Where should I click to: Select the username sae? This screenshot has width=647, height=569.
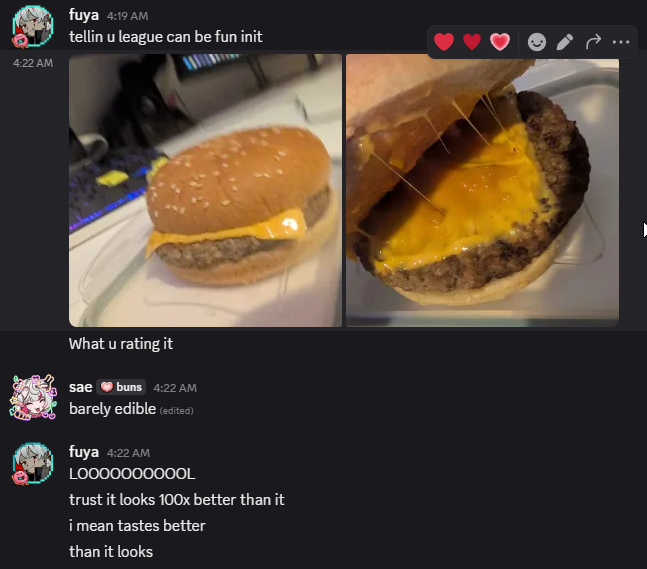[x=80, y=387]
